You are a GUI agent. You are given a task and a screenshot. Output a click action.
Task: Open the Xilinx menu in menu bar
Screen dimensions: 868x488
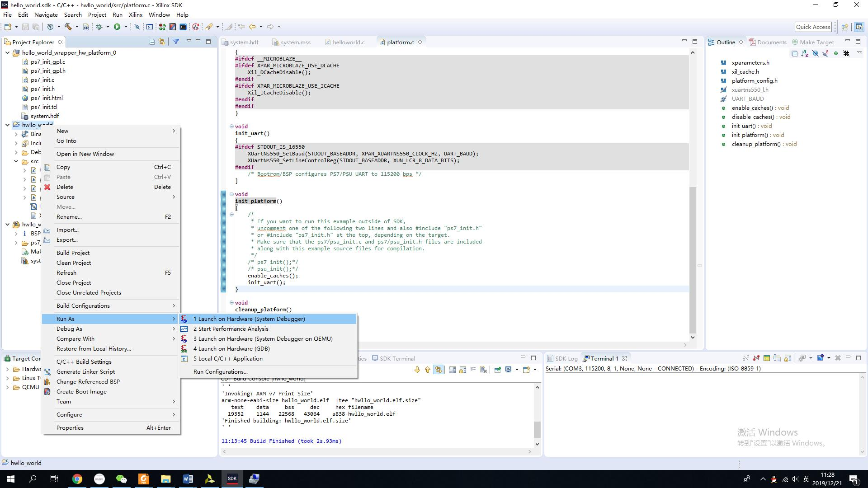point(136,14)
